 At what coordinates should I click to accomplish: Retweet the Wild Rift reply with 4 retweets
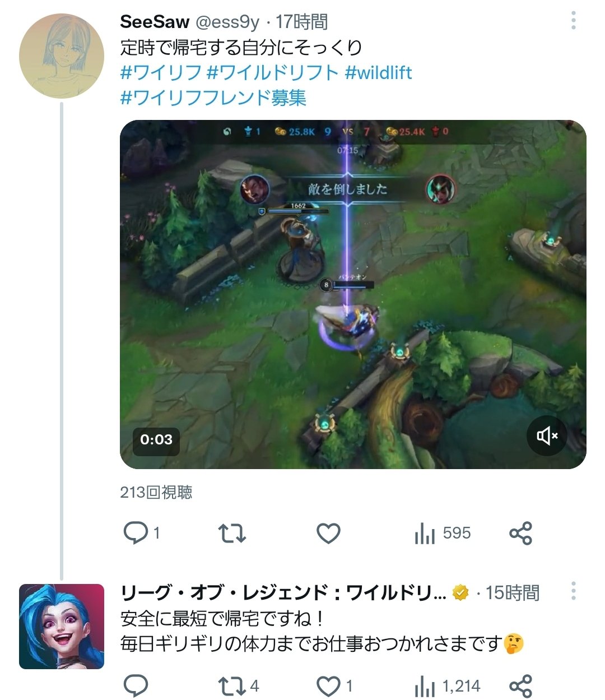(238, 686)
